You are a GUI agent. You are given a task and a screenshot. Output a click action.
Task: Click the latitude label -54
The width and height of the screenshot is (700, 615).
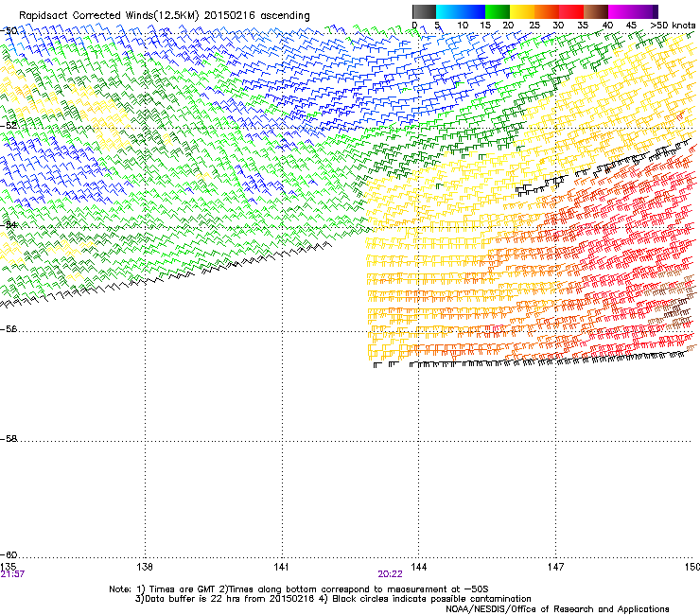9,224
